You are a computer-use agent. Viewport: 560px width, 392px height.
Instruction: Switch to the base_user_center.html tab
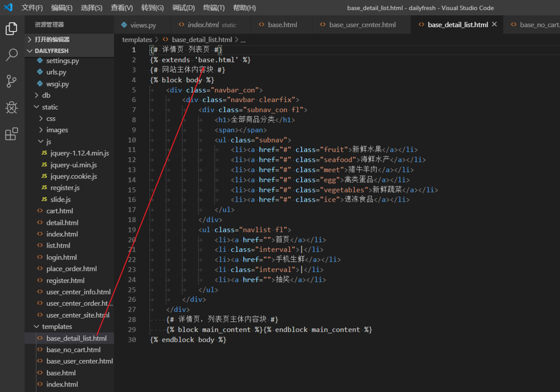(362, 25)
